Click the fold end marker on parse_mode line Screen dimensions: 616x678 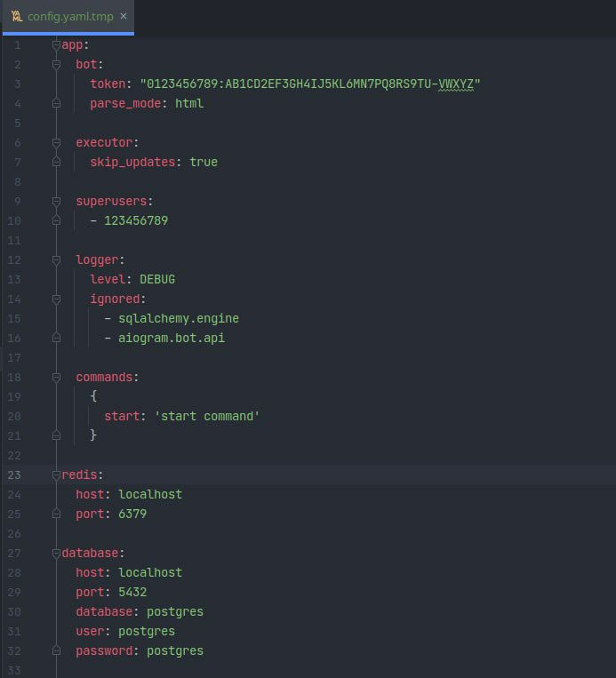[x=56, y=103]
